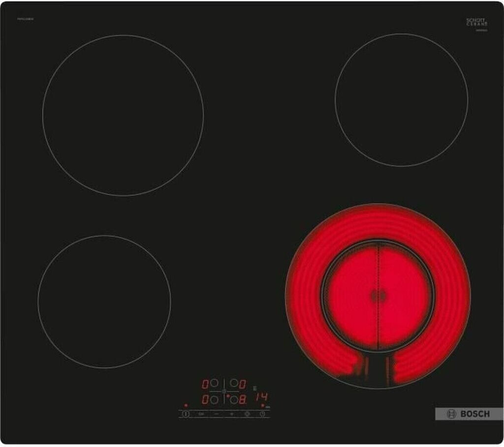Tap the timer clock icon
Image resolution: width=504 pixels, height=447 pixels.
pos(262,414)
